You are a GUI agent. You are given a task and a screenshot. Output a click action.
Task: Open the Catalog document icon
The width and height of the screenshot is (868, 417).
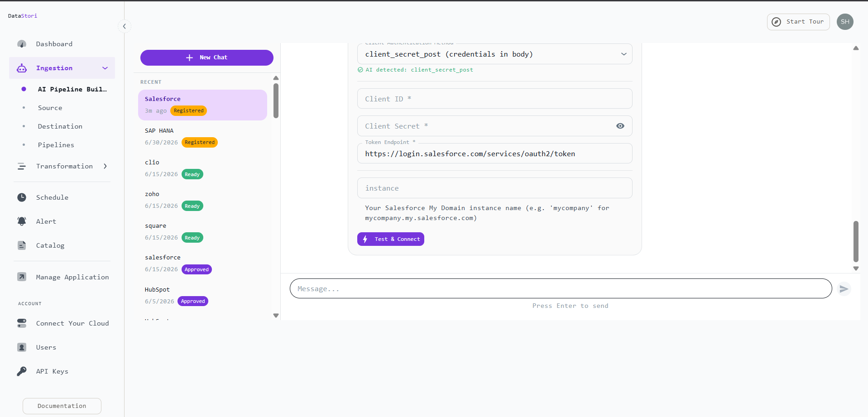point(22,245)
